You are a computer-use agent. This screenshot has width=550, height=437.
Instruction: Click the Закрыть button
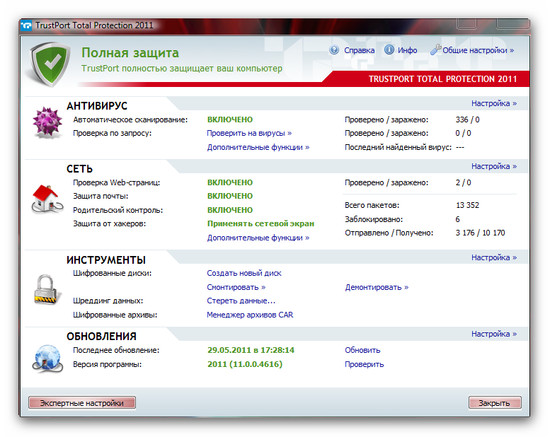click(x=495, y=403)
